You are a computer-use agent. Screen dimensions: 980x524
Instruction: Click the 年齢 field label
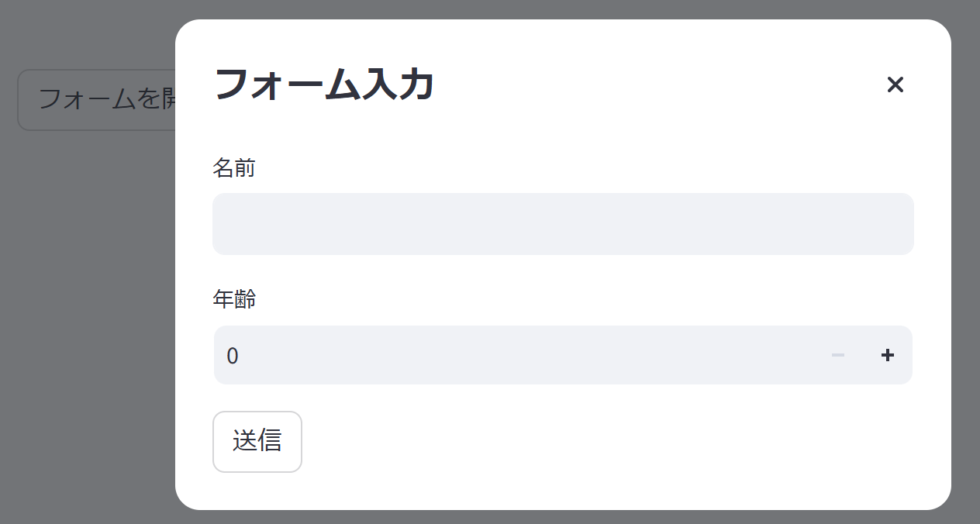click(x=233, y=299)
